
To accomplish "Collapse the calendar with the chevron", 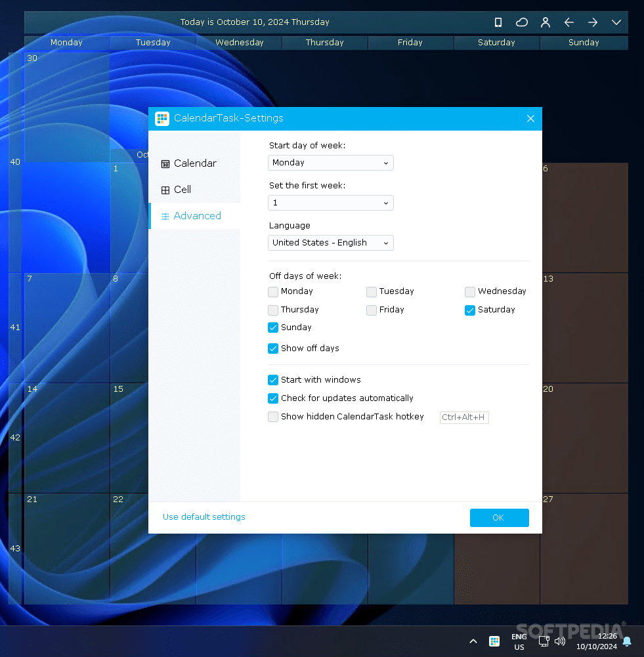I will click(616, 22).
